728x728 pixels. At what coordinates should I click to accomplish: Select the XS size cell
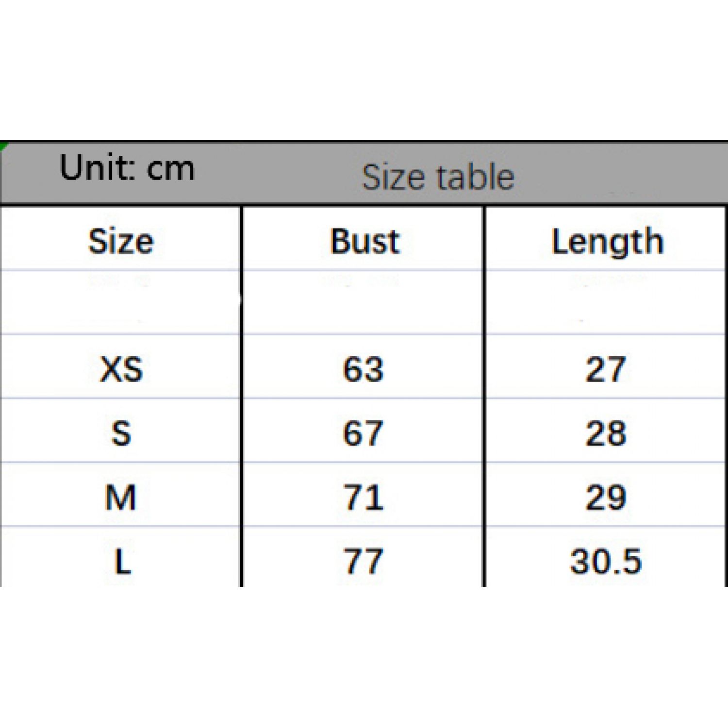(121, 369)
